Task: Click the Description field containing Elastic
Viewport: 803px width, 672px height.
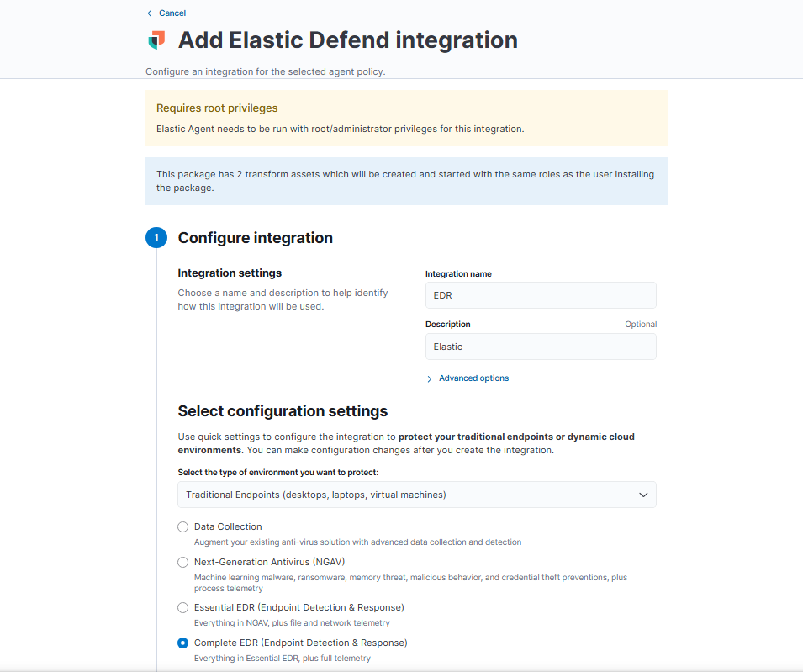Action: [x=541, y=347]
